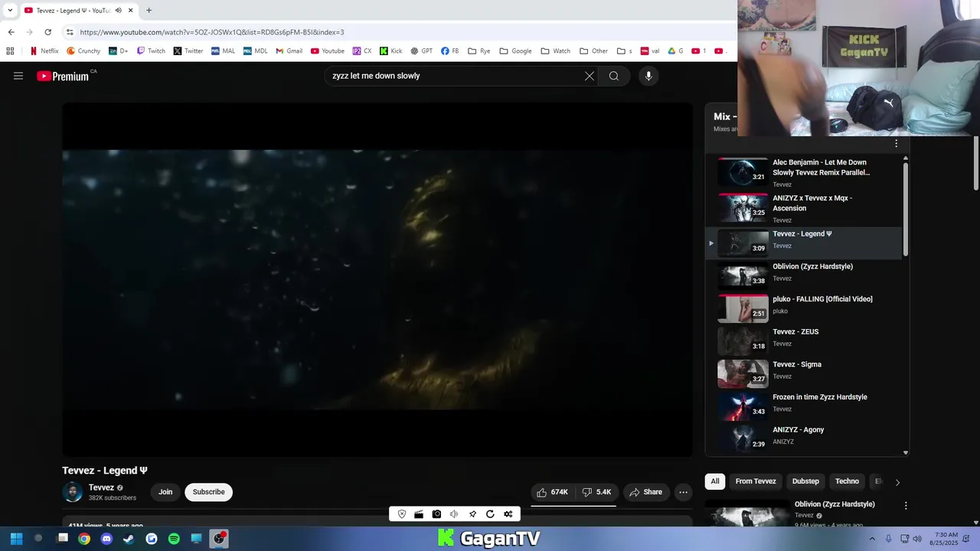980x551 pixels.
Task: Go back with the browser back arrow
Action: tap(11, 32)
